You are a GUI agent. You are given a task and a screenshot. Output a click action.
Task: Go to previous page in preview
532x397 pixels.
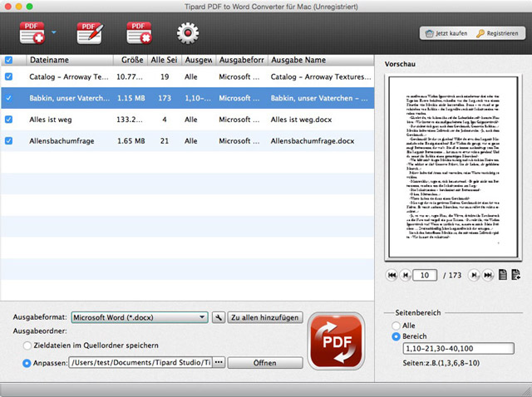coord(406,275)
